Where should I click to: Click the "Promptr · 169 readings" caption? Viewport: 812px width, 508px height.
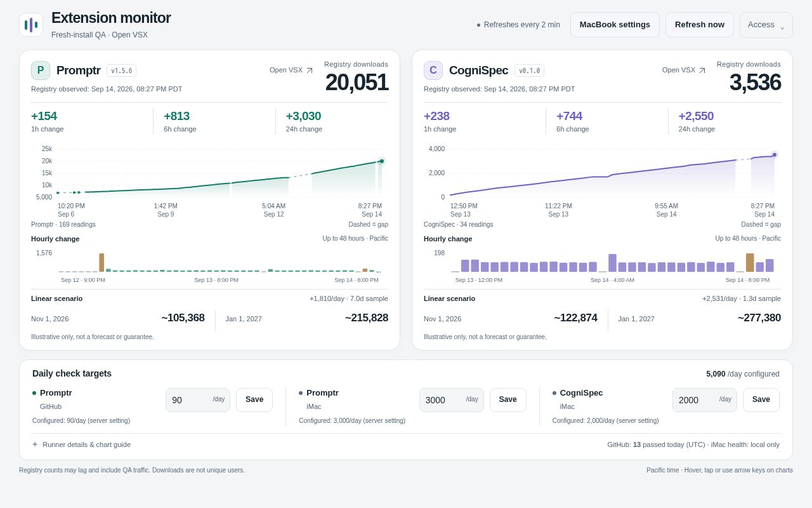(x=63, y=224)
